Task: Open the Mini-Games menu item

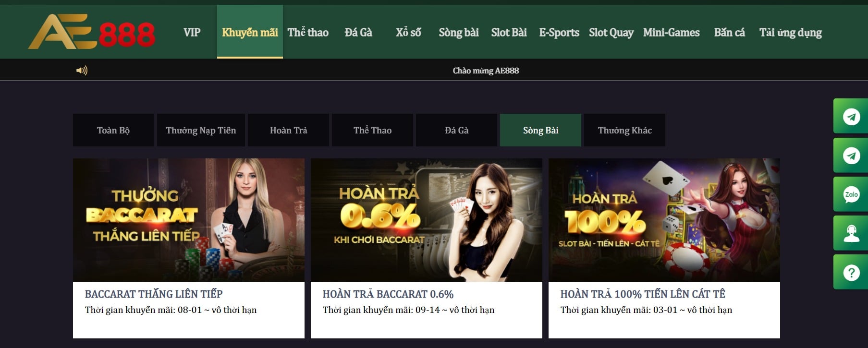Action: [x=671, y=32]
